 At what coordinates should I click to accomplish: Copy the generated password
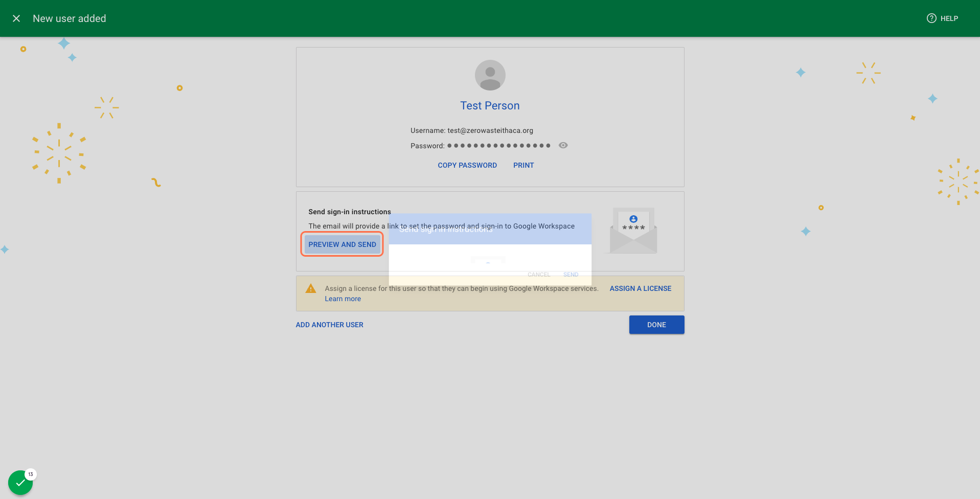point(467,165)
